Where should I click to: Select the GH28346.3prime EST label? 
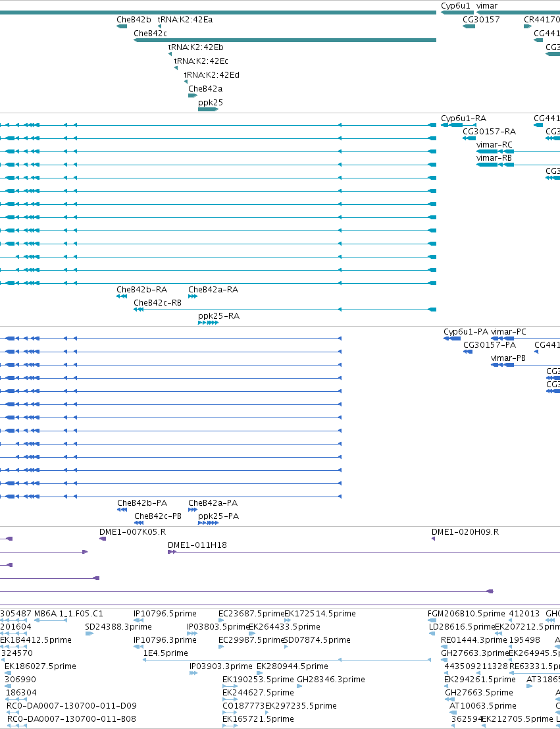(331, 680)
